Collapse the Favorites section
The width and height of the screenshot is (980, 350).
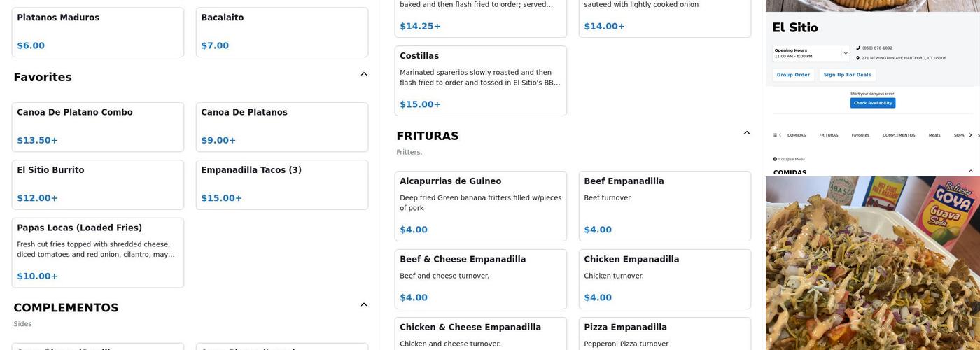364,74
